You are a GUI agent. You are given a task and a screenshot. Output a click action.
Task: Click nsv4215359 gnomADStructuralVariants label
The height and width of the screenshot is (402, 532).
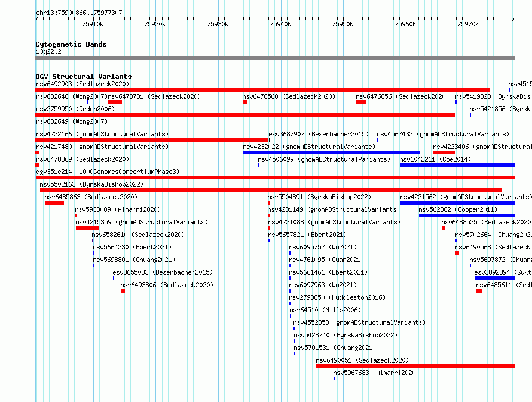(142, 222)
